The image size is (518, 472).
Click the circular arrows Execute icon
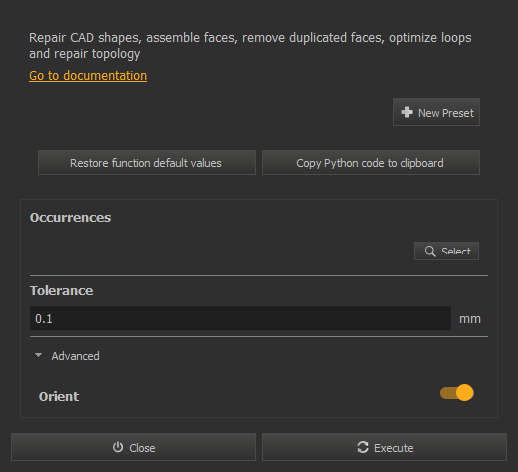pos(363,447)
